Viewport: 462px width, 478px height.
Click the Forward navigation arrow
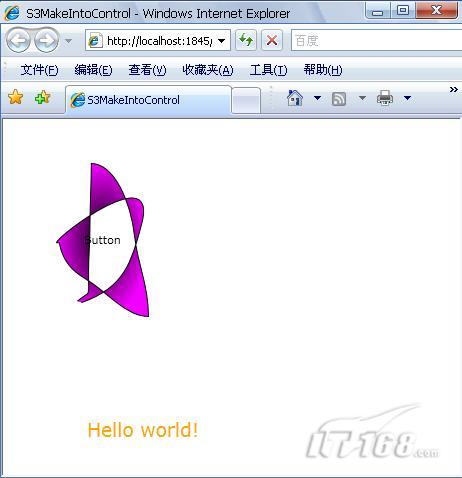pyautogui.click(x=47, y=40)
